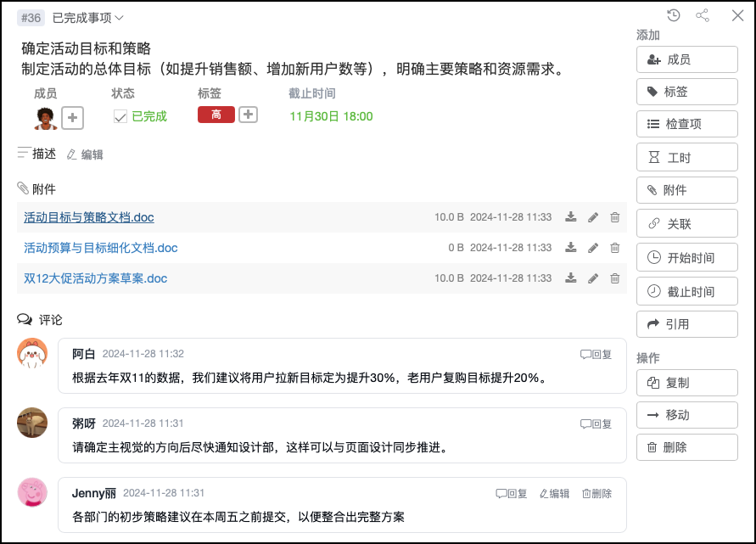Viewport: 756px width, 544px height.
Task: Edit 活动预算与目标细化文档.doc with pencil icon
Action: [593, 248]
